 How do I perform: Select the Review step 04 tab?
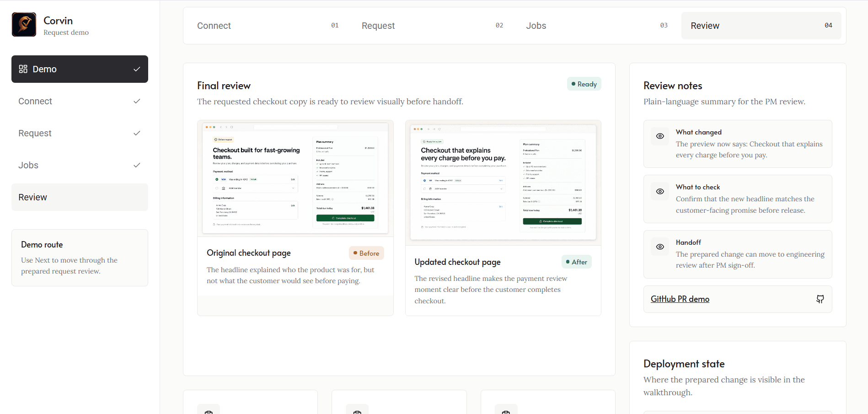(x=761, y=26)
